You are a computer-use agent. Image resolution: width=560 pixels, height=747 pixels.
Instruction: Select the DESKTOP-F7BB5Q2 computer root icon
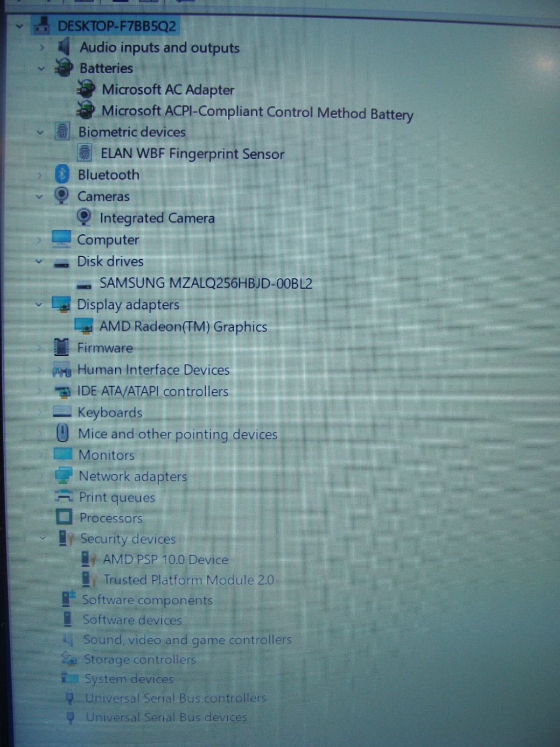coord(42,25)
